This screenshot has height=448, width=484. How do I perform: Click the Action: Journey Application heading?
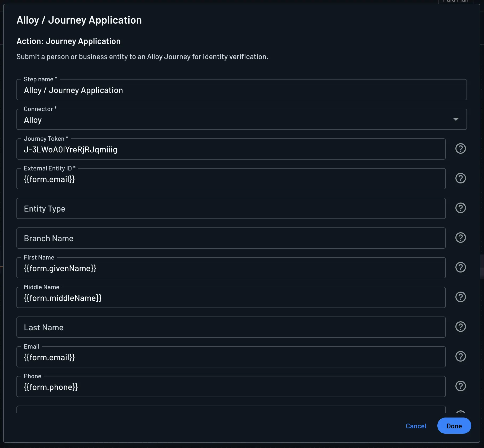click(68, 41)
